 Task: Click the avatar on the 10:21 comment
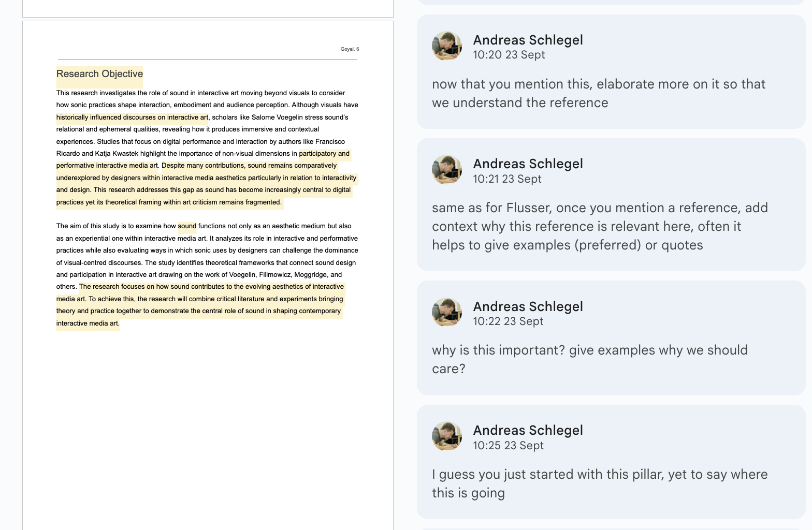[x=447, y=170]
